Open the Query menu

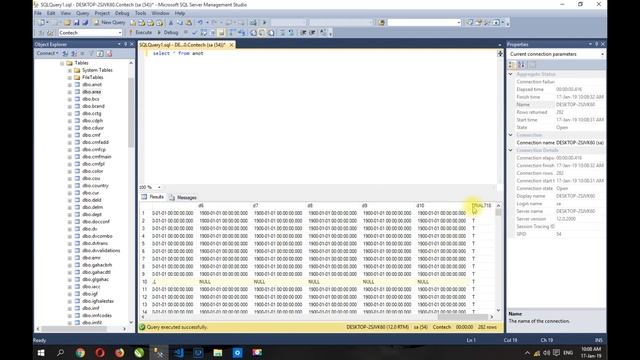(x=82, y=13)
